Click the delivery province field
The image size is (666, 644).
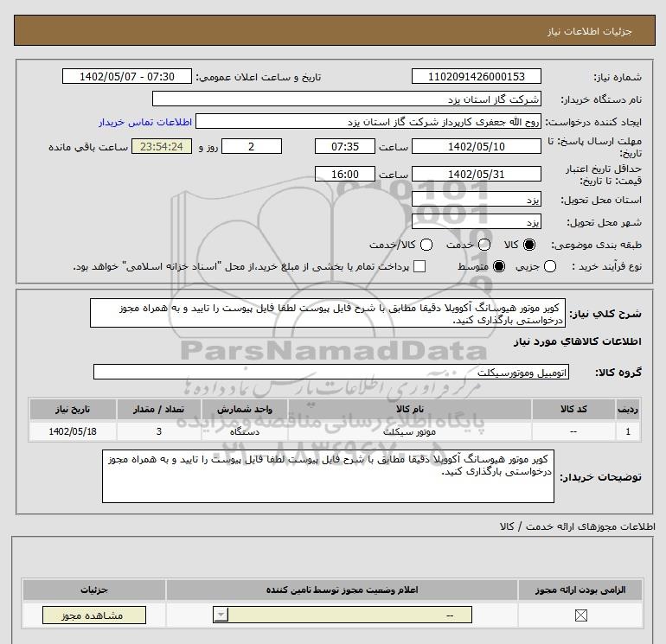[476, 199]
